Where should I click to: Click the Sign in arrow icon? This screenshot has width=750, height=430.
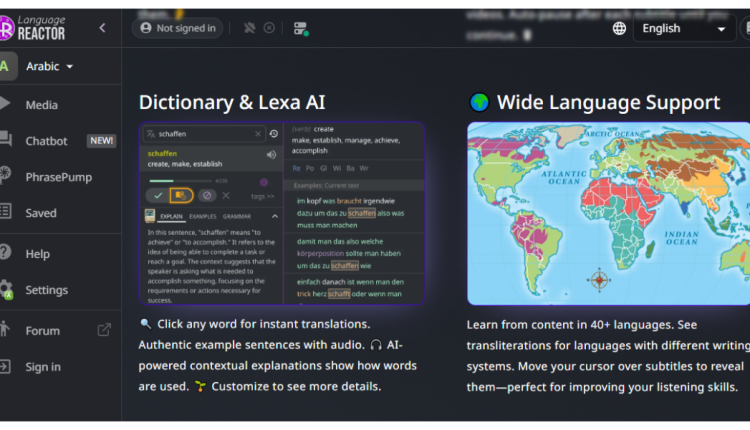pos(5,366)
